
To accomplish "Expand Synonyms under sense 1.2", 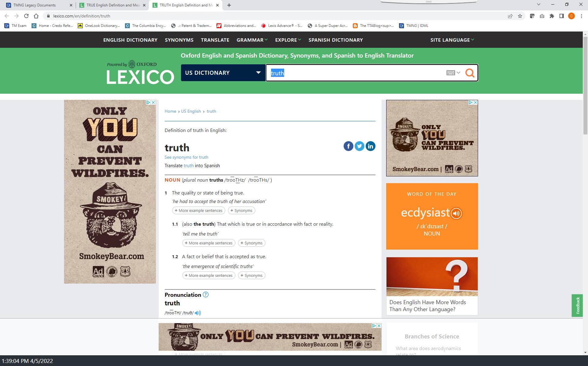I will pyautogui.click(x=251, y=275).
